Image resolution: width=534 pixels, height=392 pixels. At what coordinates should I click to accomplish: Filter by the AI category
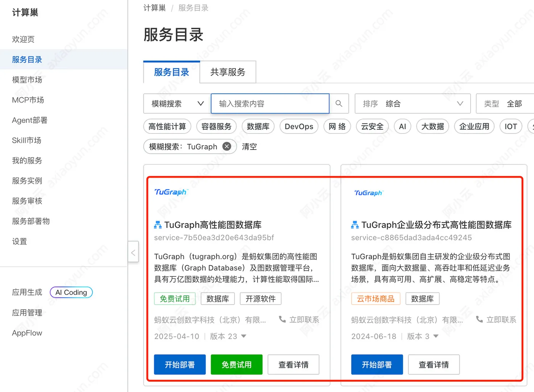402,127
